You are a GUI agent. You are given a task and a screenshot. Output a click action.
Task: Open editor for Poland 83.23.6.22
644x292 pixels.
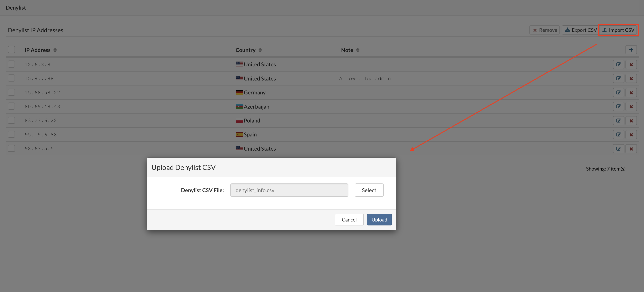[618, 120]
